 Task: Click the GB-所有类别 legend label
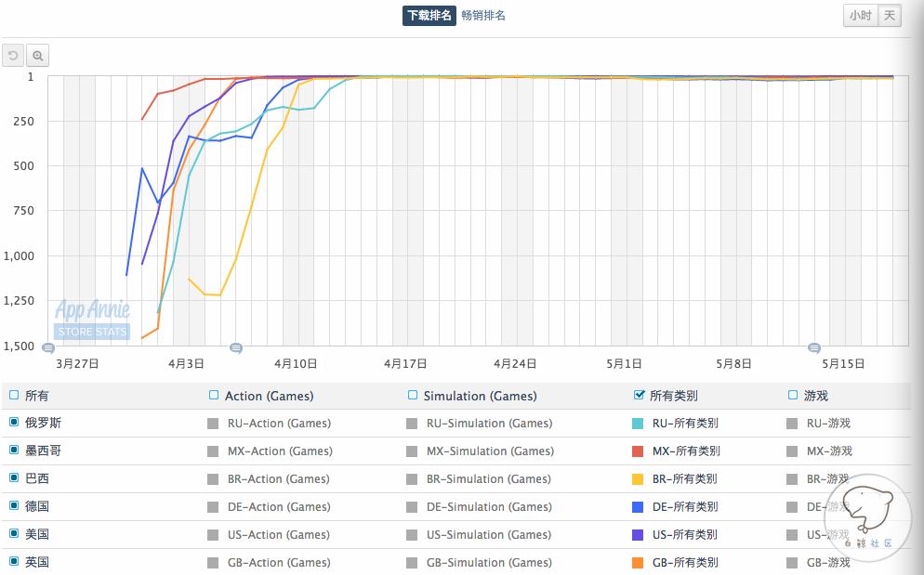tap(685, 562)
